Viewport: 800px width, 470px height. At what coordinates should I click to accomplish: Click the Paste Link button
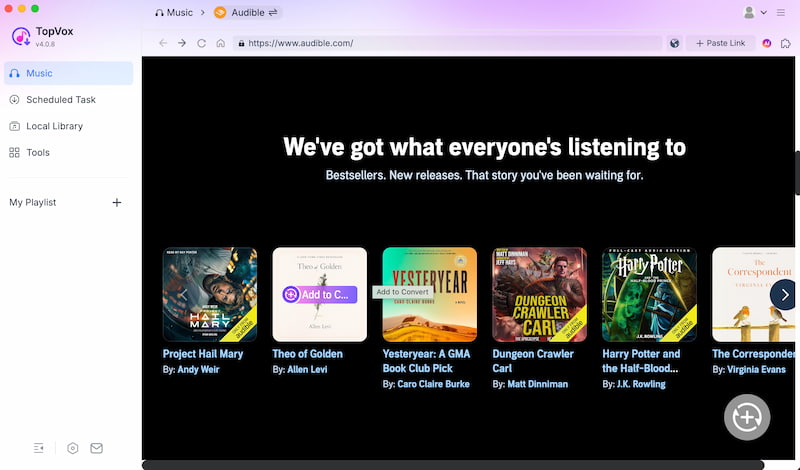coord(720,43)
